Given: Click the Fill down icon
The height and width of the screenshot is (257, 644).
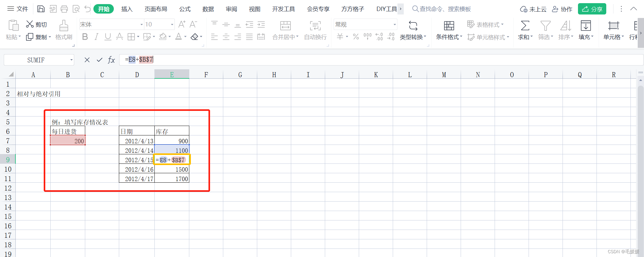Looking at the screenshot, I should [586, 26].
